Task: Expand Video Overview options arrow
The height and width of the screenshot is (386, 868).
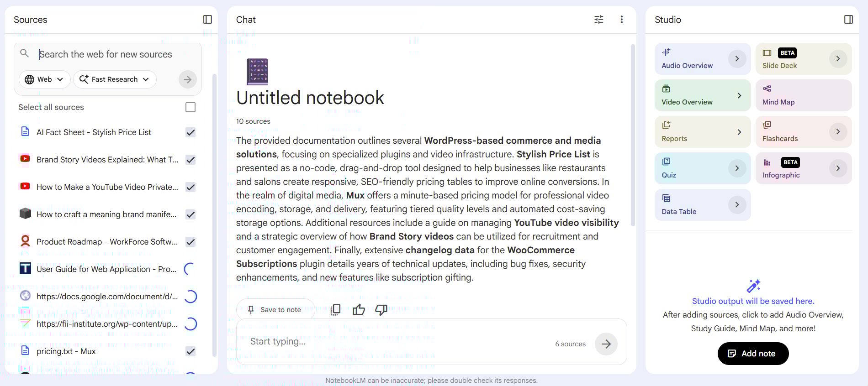Action: [739, 95]
